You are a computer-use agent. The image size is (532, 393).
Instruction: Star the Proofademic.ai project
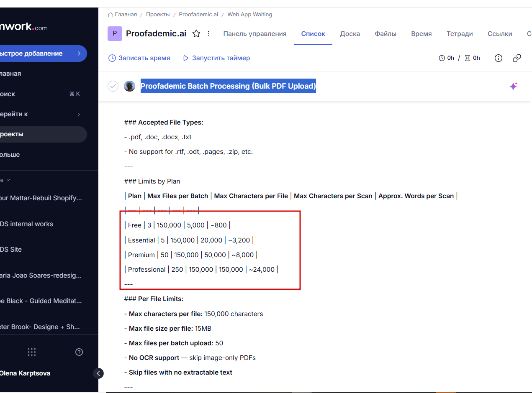tap(196, 34)
